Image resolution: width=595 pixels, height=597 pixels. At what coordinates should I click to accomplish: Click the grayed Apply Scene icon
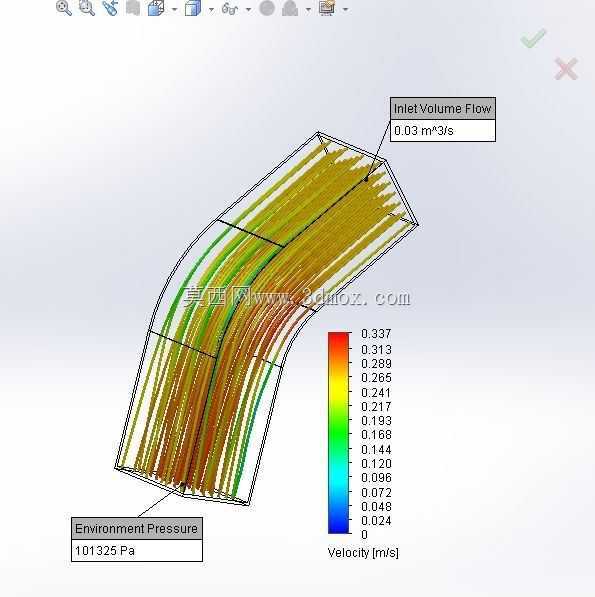[290, 8]
